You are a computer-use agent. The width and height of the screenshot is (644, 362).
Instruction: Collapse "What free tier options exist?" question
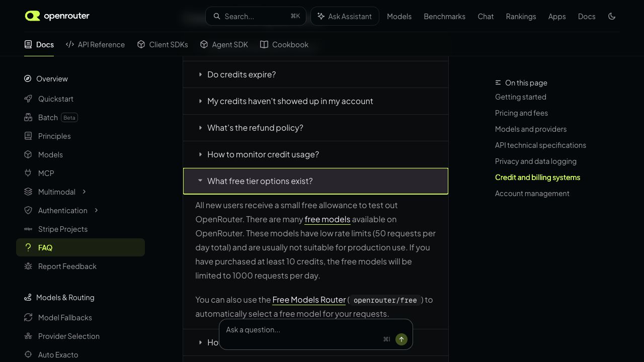click(x=315, y=181)
